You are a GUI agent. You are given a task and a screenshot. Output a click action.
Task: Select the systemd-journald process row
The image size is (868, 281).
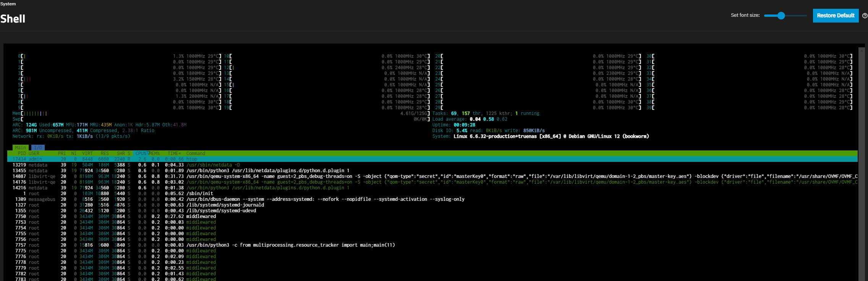point(432,205)
